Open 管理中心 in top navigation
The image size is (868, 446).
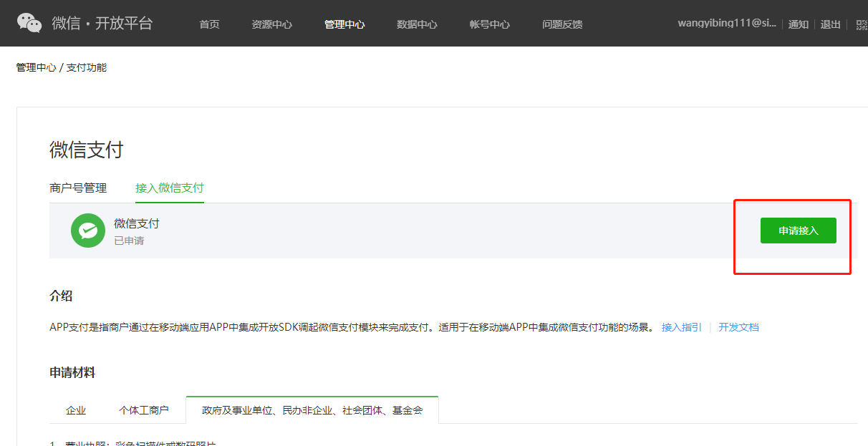(x=344, y=24)
